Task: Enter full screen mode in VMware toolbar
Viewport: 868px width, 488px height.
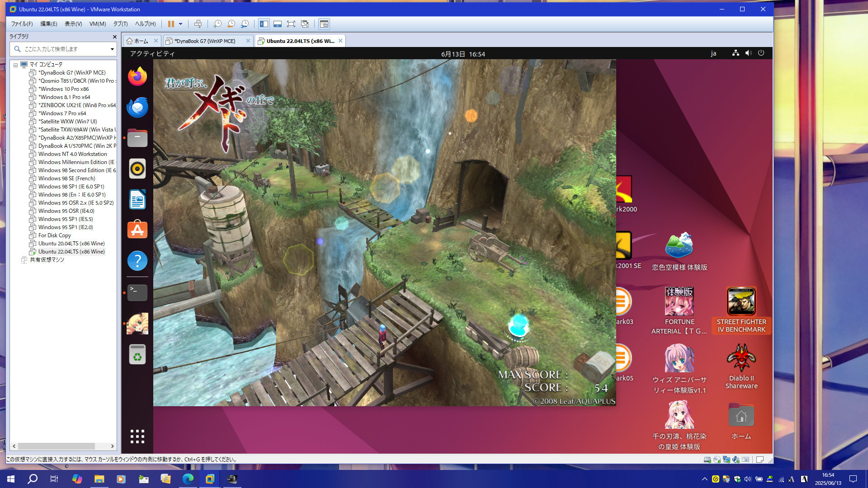Action: click(291, 24)
